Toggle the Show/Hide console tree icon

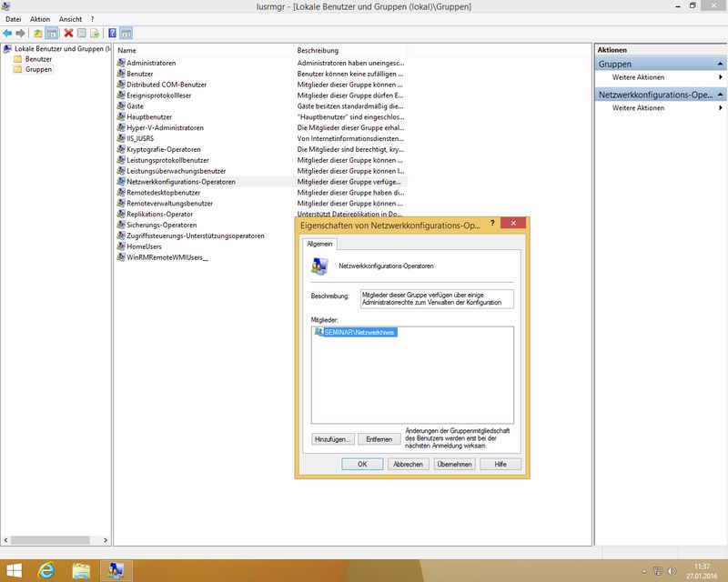click(x=52, y=33)
